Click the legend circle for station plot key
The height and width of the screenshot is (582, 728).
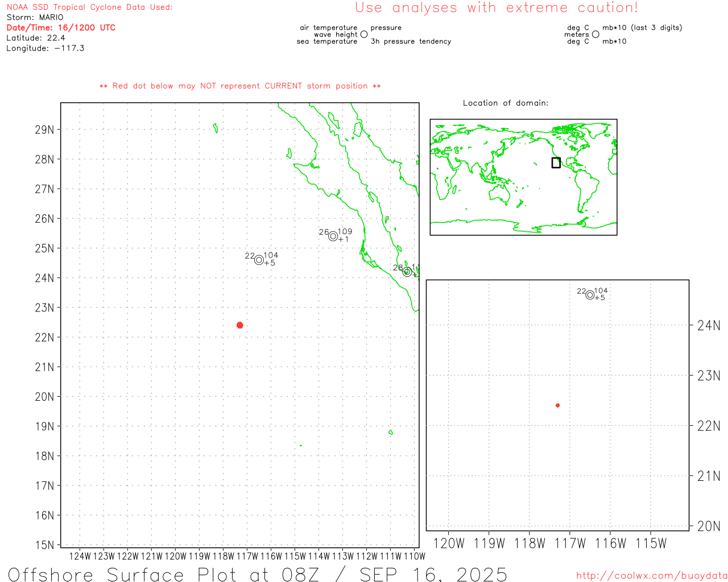[364, 34]
